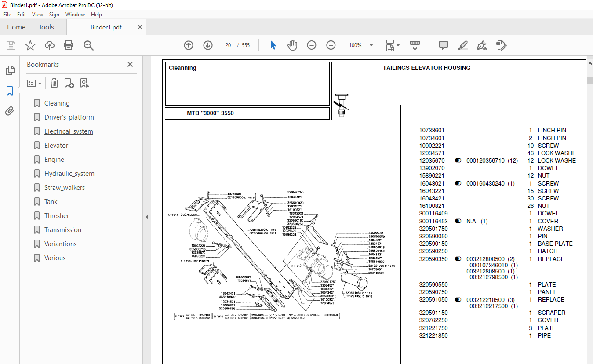593x364 pixels.
Task: Collapse the navigation pane with the arrow
Action: pyautogui.click(x=147, y=217)
